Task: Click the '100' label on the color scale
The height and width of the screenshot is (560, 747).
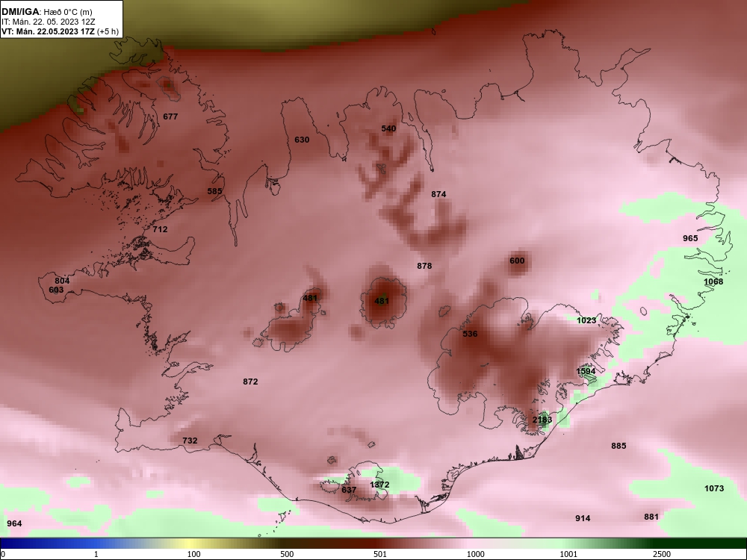Action: pos(194,554)
